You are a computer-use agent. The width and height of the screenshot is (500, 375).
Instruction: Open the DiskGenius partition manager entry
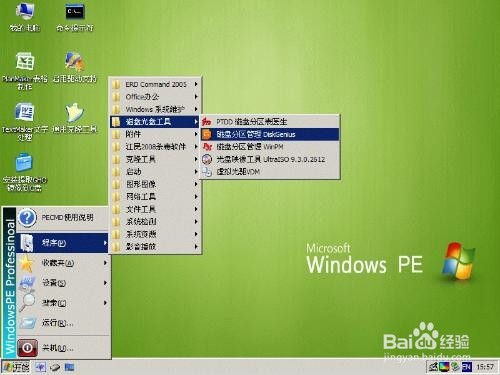point(270,134)
